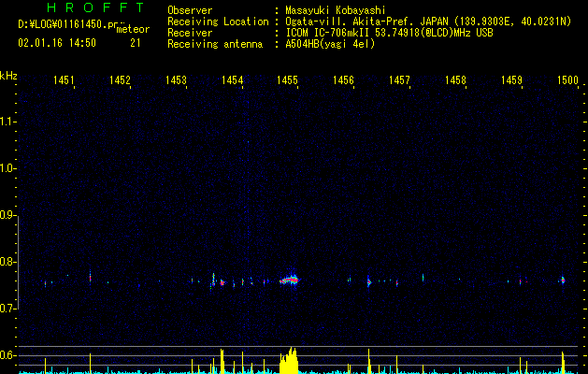Viewport: 588px width, 374px height.
Task: Click the Receiving Location label
Action: [x=218, y=22]
